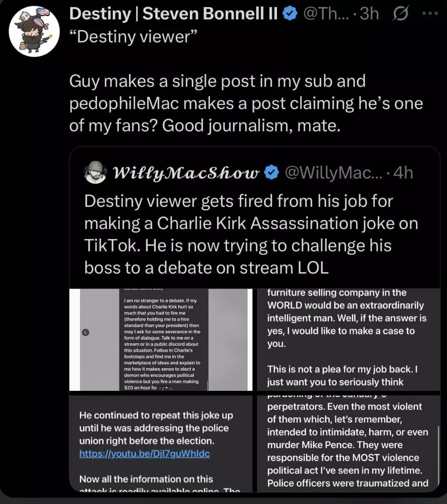The width and height of the screenshot is (447, 504).
Task: Open the quoted tweet's 4h timestamp
Action: 403,173
